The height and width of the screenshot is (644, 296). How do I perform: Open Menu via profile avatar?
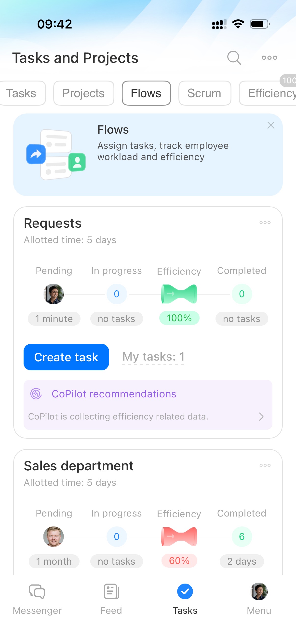pyautogui.click(x=259, y=592)
